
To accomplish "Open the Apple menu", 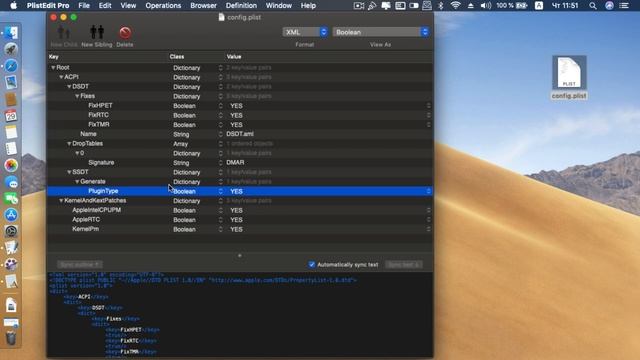I will (x=13, y=6).
